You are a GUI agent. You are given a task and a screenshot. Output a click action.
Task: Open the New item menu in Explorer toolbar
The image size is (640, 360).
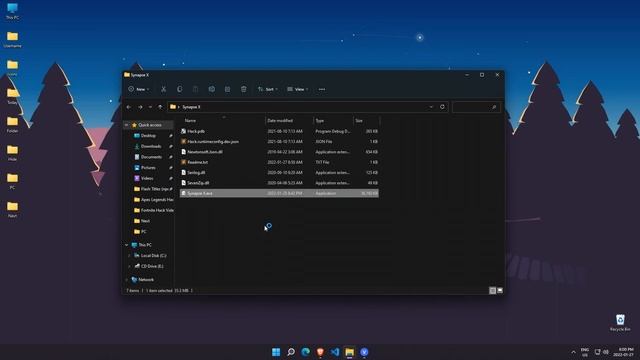[x=138, y=89]
